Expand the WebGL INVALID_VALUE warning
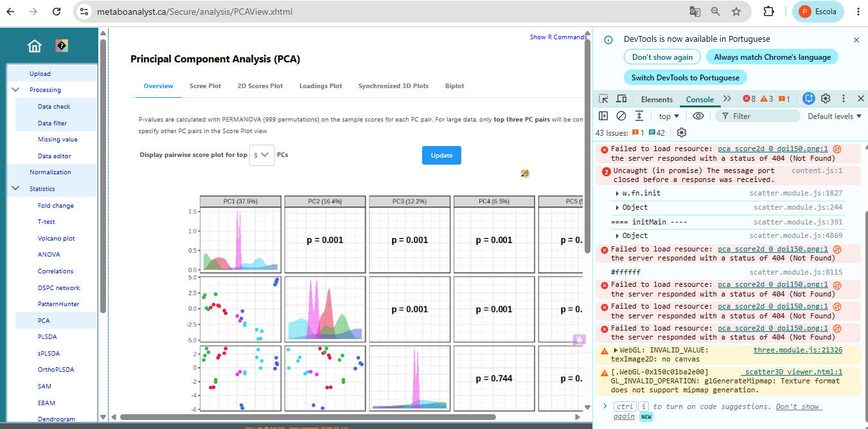The height and width of the screenshot is (429, 868). point(616,350)
